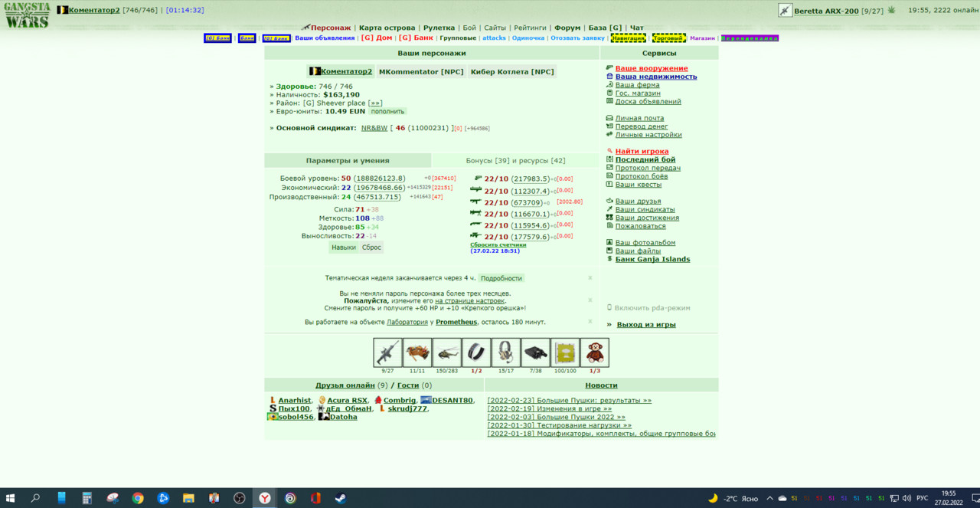Screen dimensions: 980x508
Task: Open the Друзья онлайн heading link
Action: (x=345, y=385)
